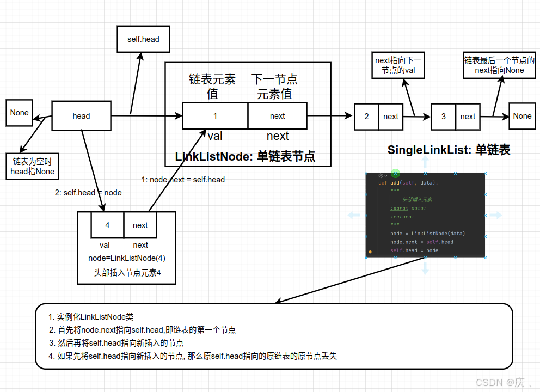Click the large 'val' label under cell 1

pos(215,136)
